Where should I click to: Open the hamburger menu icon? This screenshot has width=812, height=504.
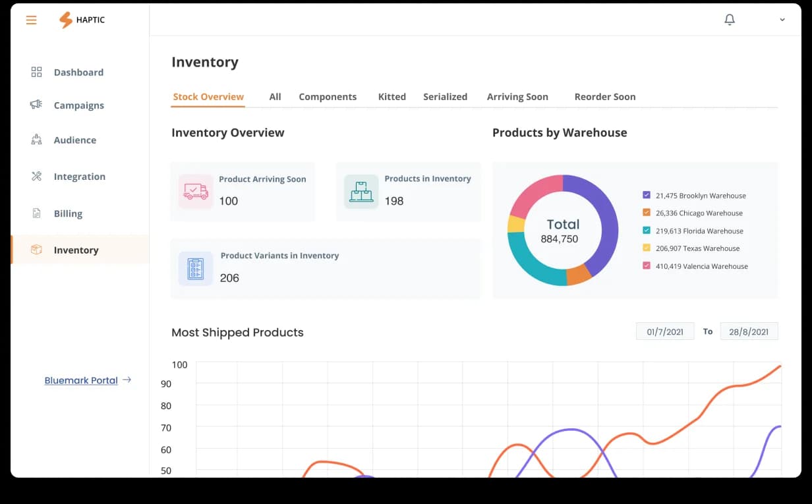31,20
